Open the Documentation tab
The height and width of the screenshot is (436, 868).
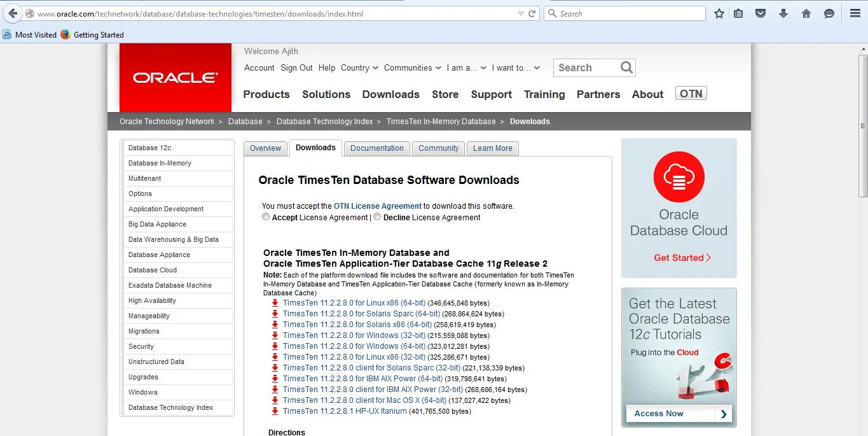coord(377,148)
